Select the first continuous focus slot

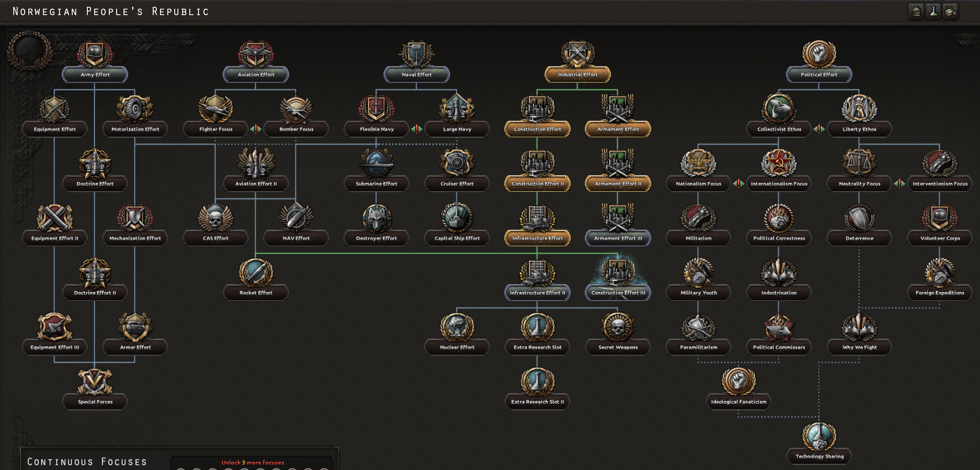pos(182,468)
